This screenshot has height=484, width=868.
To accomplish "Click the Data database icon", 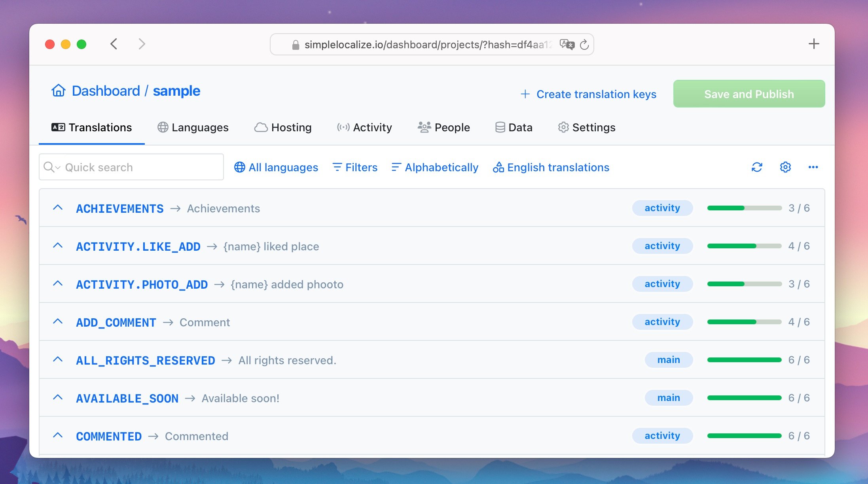I will 500,127.
